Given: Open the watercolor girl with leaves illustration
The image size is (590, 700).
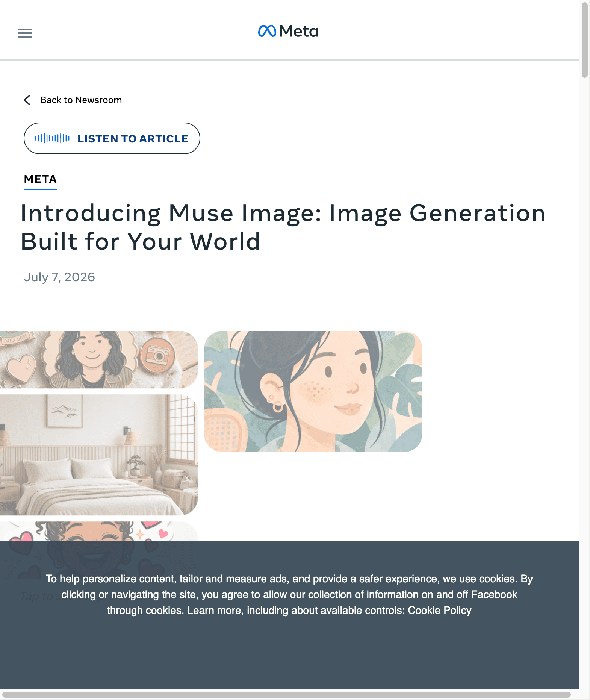Looking at the screenshot, I should point(313,391).
